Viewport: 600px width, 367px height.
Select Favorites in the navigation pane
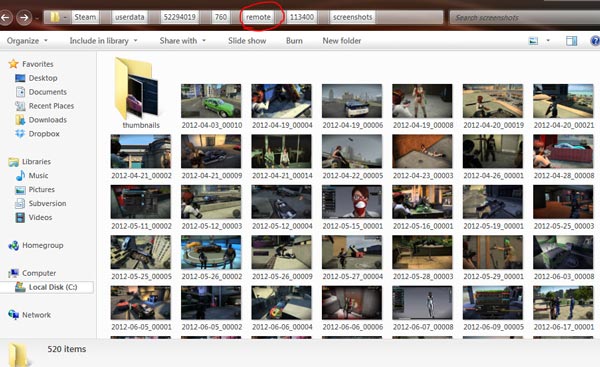pos(31,64)
